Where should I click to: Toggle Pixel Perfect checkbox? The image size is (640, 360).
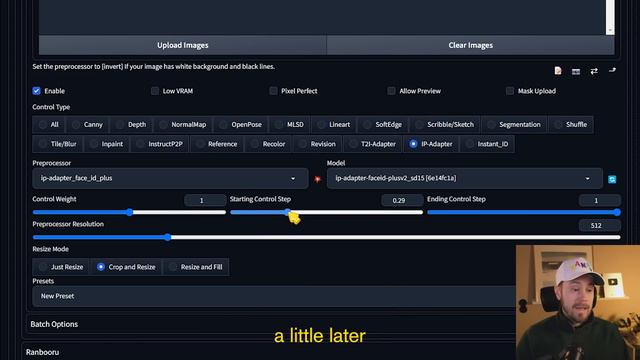pos(273,91)
